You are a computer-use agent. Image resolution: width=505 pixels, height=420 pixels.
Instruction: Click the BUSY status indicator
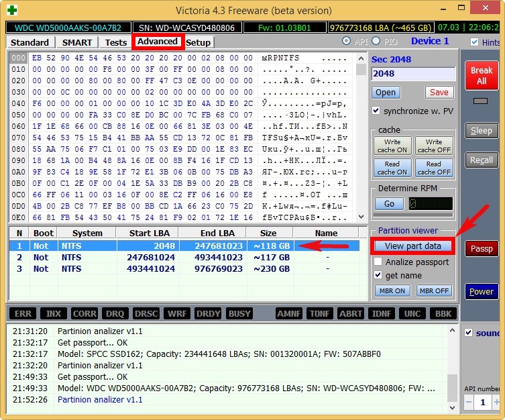click(x=239, y=313)
